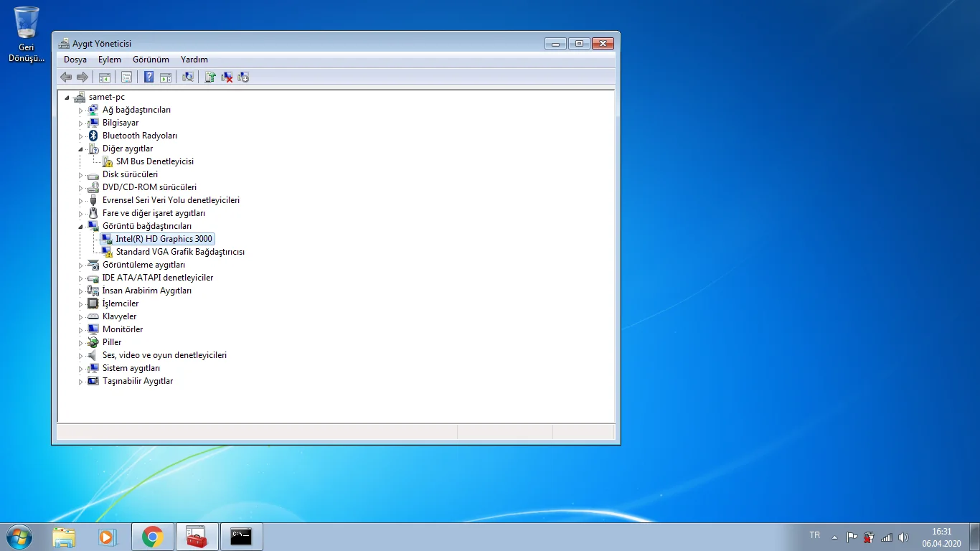Click the Back arrow toolbar icon
The image size is (980, 551).
click(x=66, y=77)
